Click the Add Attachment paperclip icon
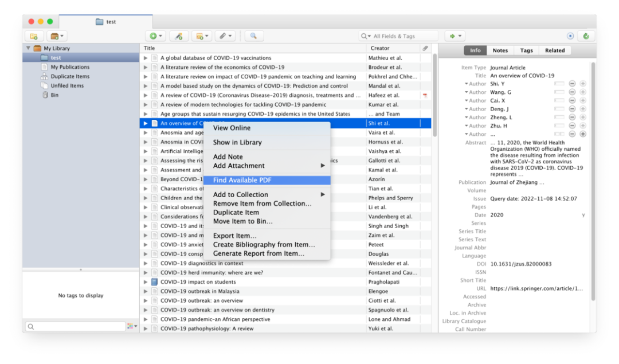Image resolution: width=619 pixels, height=364 pixels. (x=224, y=36)
